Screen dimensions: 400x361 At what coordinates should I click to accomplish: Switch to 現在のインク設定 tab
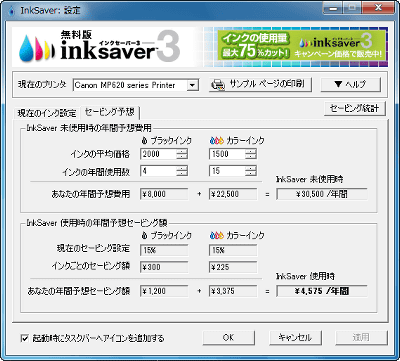click(x=47, y=113)
